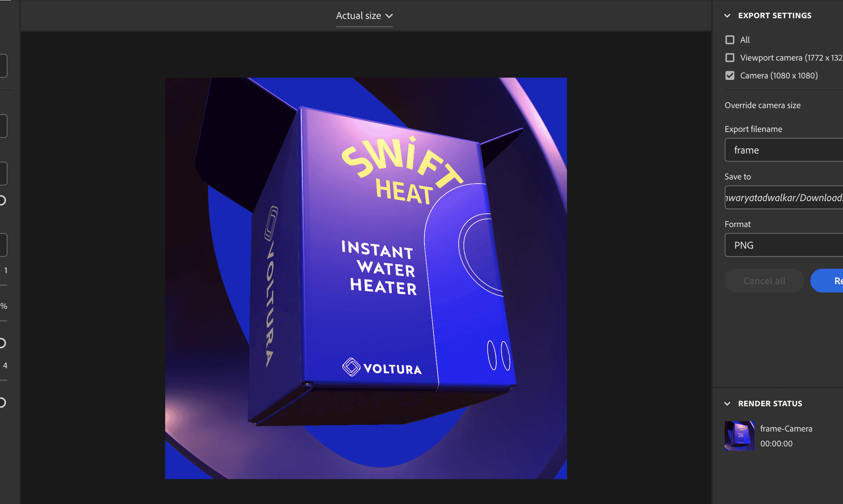
Task: Open the Actual size zoom dropdown
Action: [364, 16]
